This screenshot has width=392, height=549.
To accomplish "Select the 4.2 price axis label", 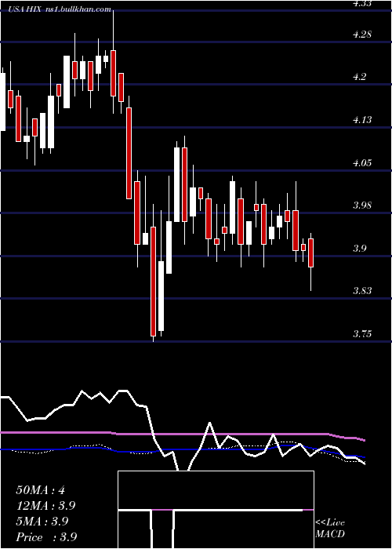I will pyautogui.click(x=360, y=77).
